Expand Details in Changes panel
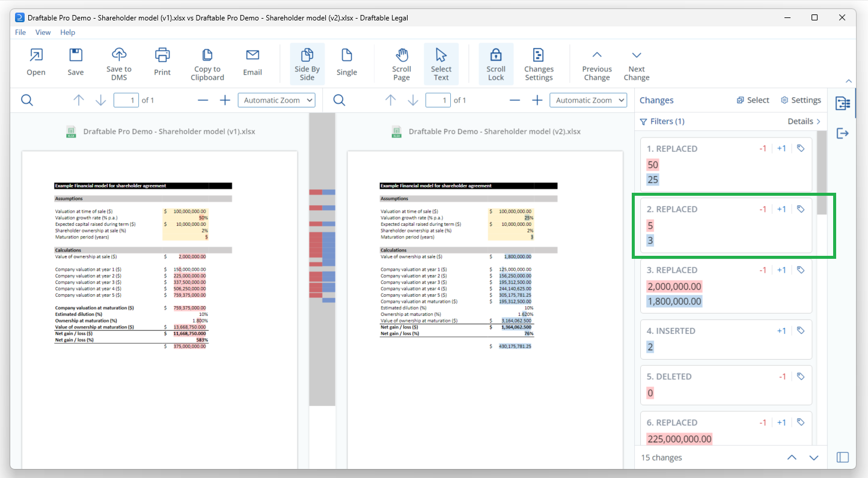This screenshot has width=868, height=478. coord(804,121)
